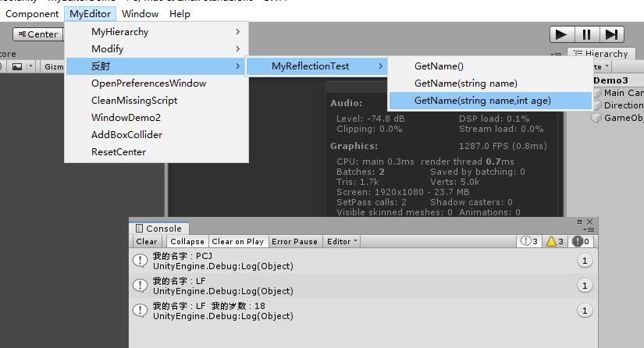Viewport: 644px width, 348px height.
Task: Open the Gizmos dropdown
Action: click(54, 66)
